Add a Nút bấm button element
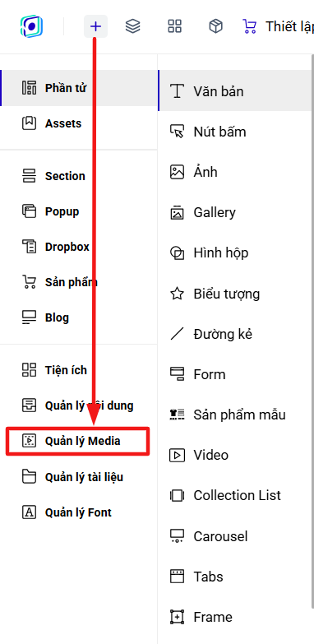This screenshot has height=644, width=314. [x=236, y=132]
